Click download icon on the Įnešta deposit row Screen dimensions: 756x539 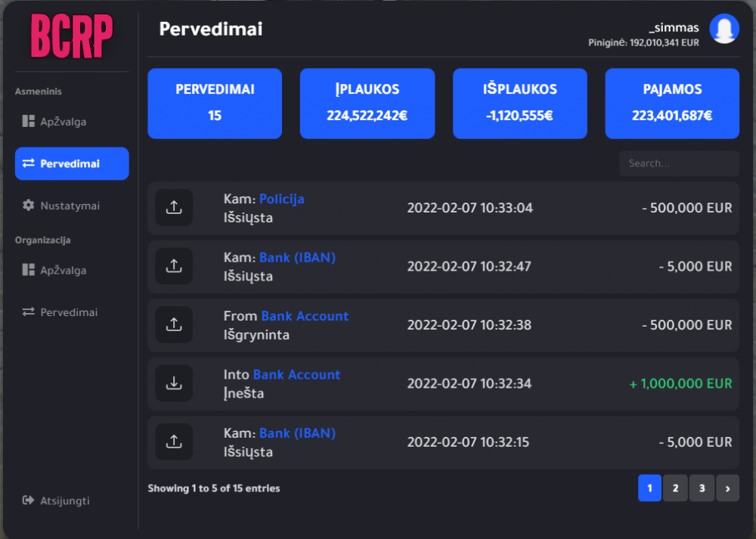pos(174,383)
